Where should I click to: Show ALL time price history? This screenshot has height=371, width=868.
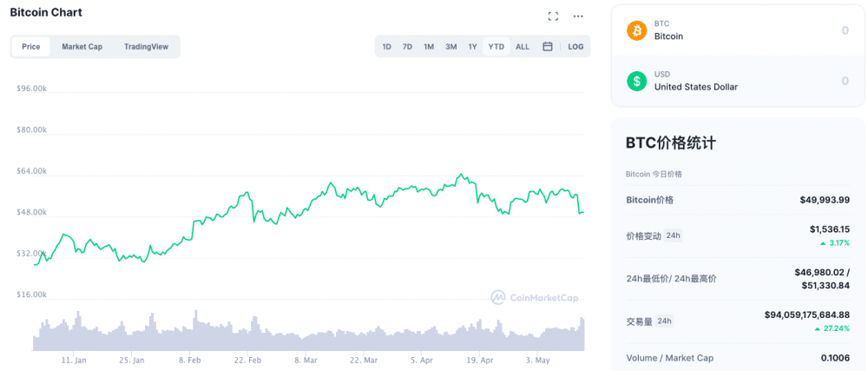pos(523,47)
